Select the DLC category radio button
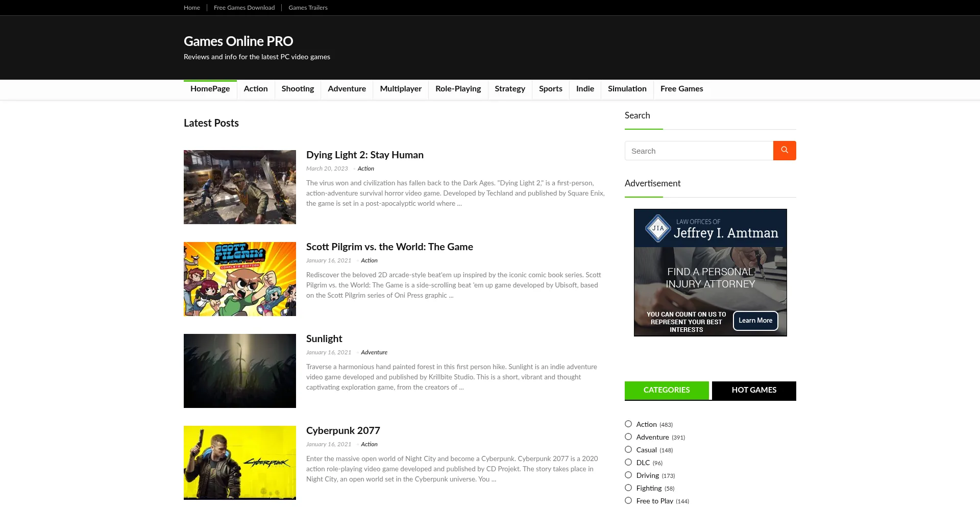Viewport: 980px width, 507px height. coord(628,462)
